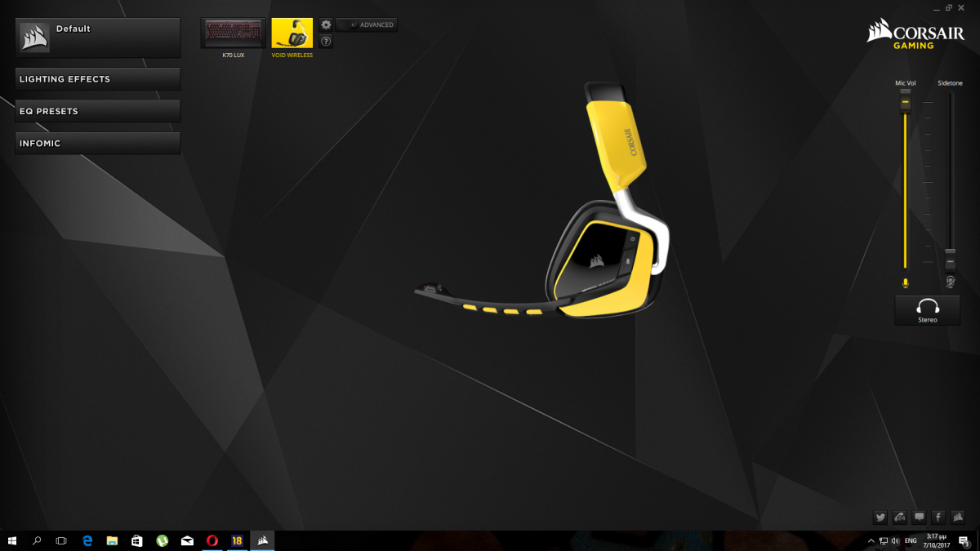Open the 24-hour phone support icon
980x551 pixels.
[900, 517]
